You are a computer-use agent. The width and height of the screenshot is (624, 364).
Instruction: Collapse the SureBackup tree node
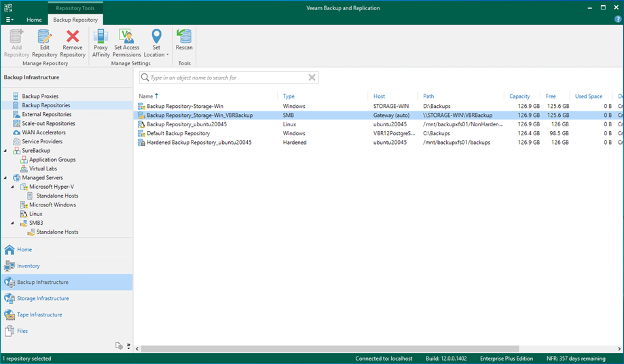pyautogui.click(x=5, y=150)
